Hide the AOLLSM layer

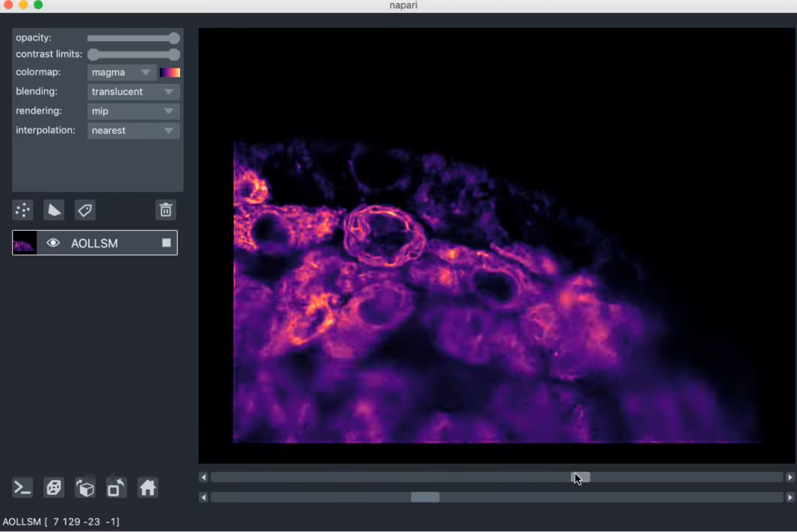coord(53,243)
